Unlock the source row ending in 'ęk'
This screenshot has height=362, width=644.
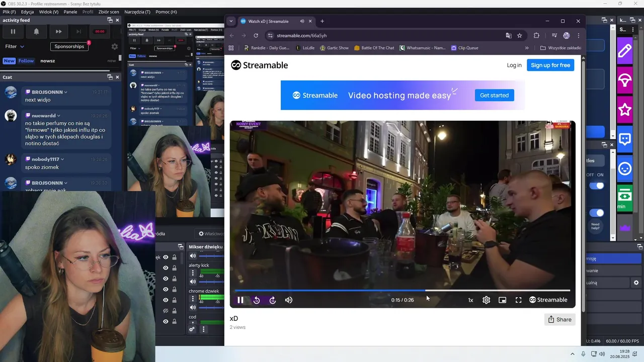(175, 257)
